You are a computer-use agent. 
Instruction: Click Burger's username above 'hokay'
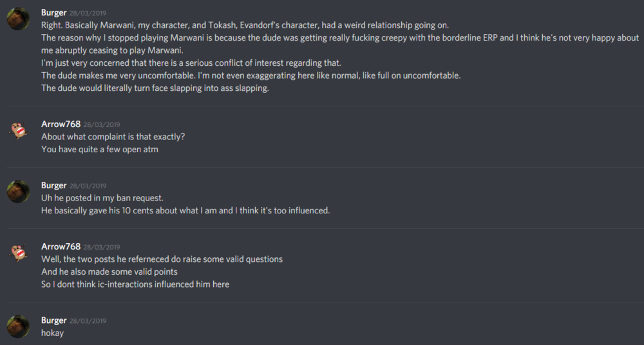[53, 320]
